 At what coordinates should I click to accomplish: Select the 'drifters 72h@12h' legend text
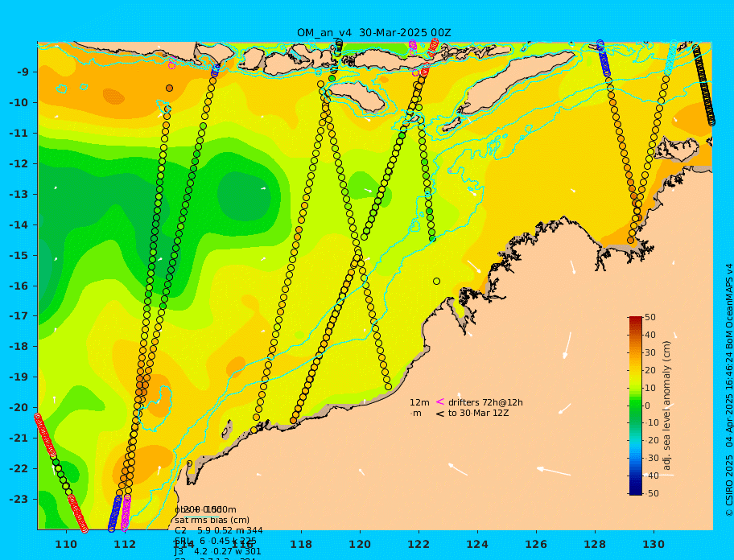tap(485, 402)
